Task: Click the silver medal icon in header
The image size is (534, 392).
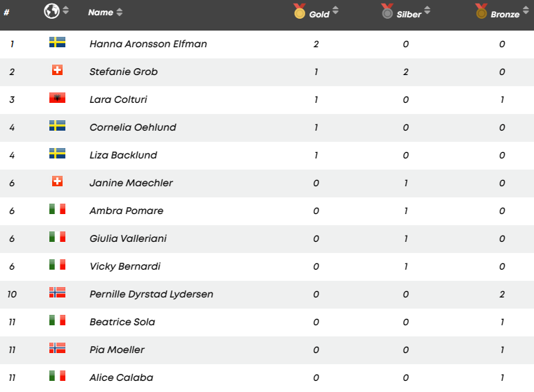Action: pyautogui.click(x=387, y=11)
